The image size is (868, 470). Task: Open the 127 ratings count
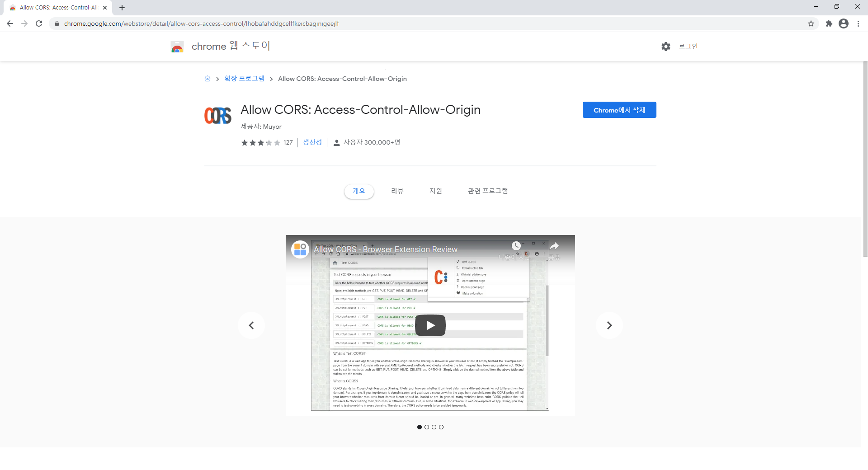pos(288,142)
